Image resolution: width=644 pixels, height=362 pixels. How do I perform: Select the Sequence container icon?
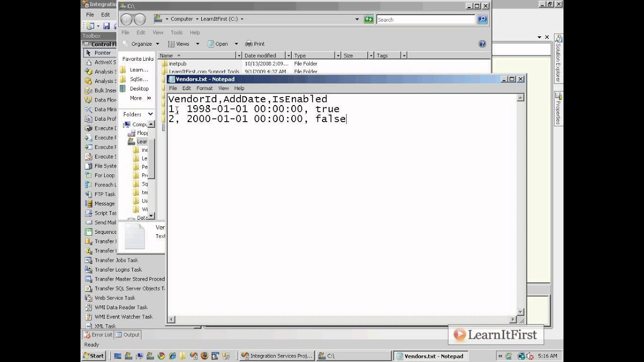click(x=89, y=232)
